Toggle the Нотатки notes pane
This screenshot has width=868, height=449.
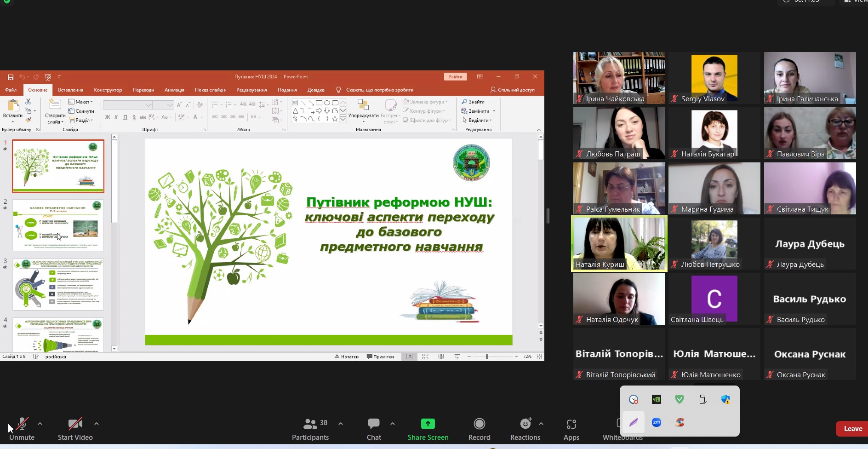click(347, 357)
